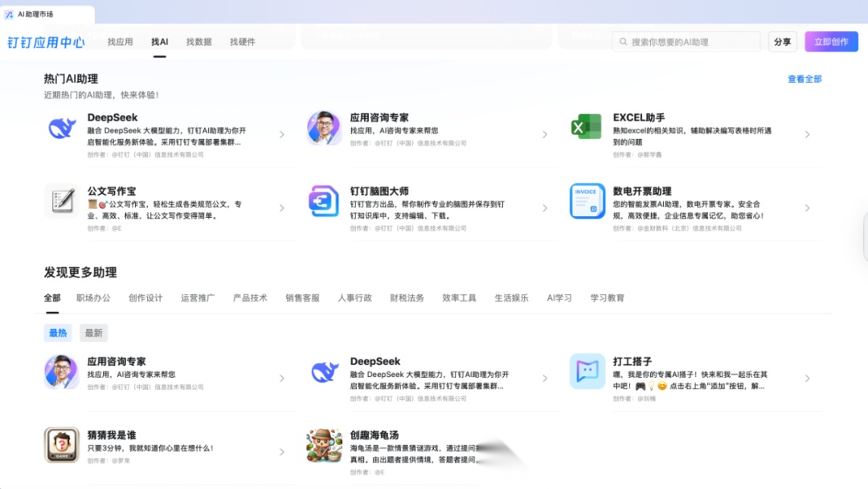Filter by 创作设计 category
This screenshot has height=489, width=868.
145,298
